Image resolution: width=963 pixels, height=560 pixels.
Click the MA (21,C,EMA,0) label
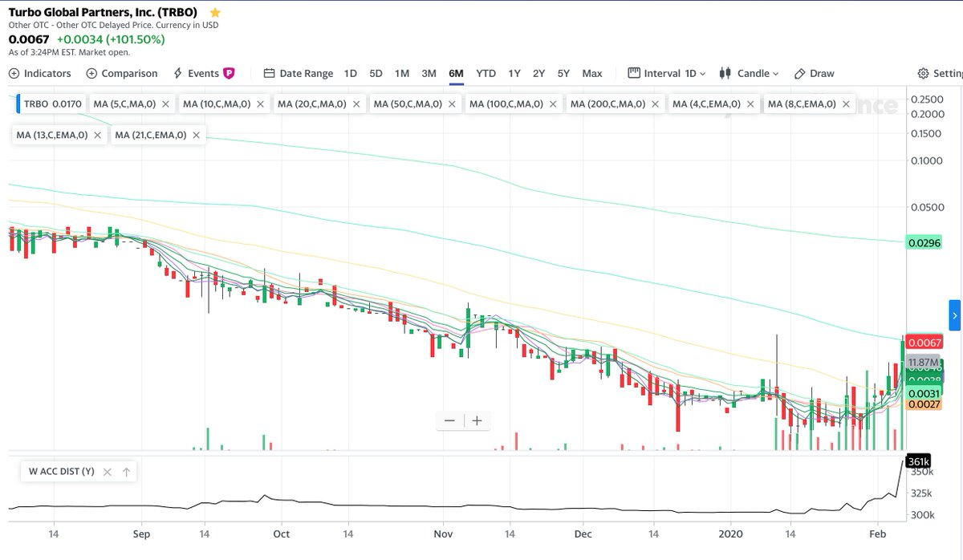[x=151, y=136]
